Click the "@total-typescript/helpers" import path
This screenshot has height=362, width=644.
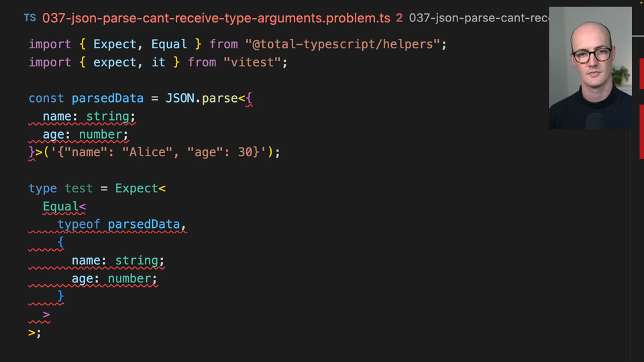(x=345, y=44)
